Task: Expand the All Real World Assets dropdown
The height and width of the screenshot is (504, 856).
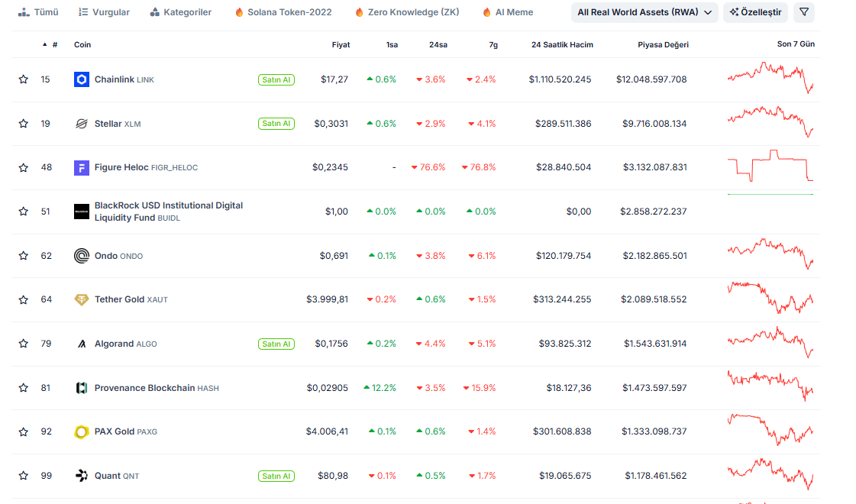Action: pyautogui.click(x=644, y=12)
